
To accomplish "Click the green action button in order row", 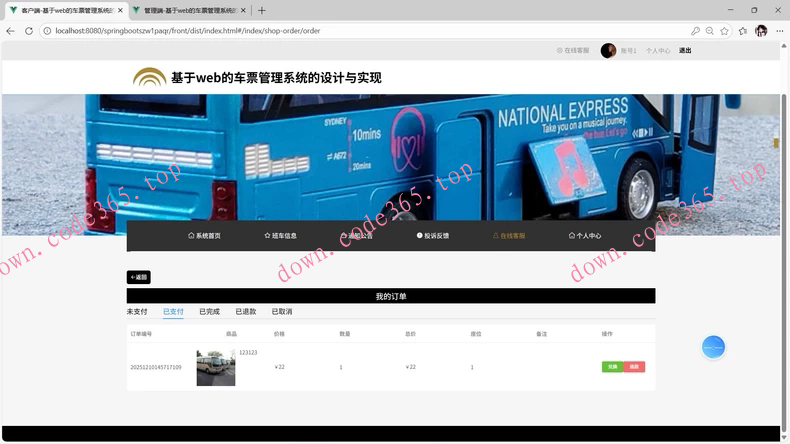I will point(613,367).
